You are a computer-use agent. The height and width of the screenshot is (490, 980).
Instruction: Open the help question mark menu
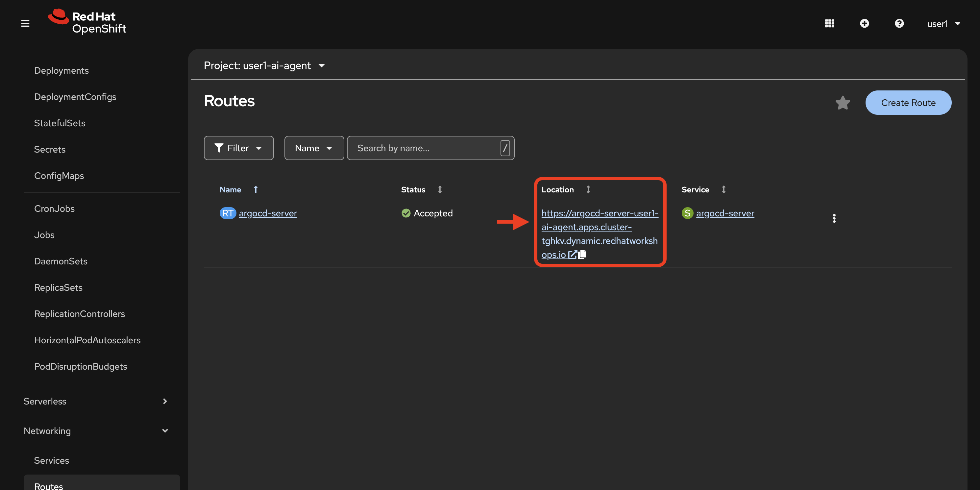899,24
